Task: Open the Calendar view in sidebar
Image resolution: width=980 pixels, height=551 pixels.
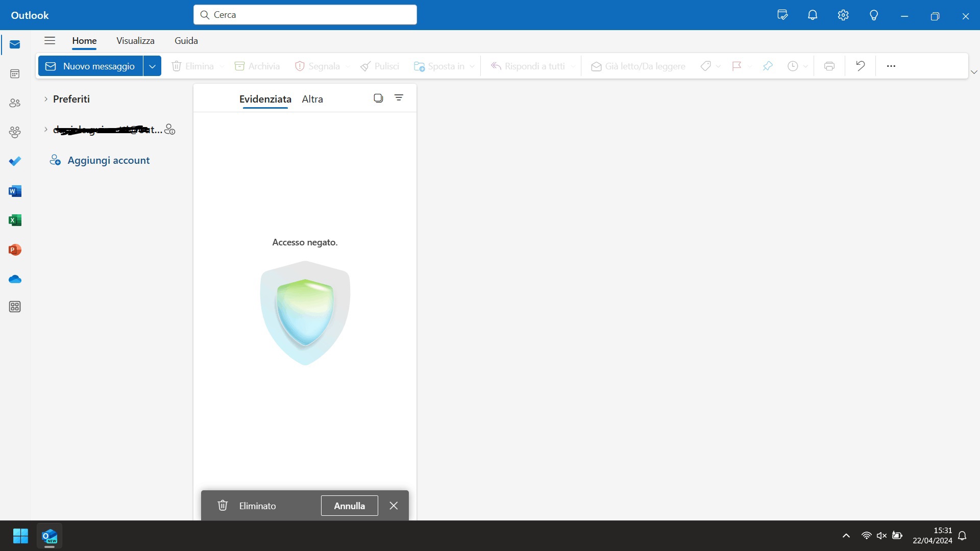Action: (15, 73)
